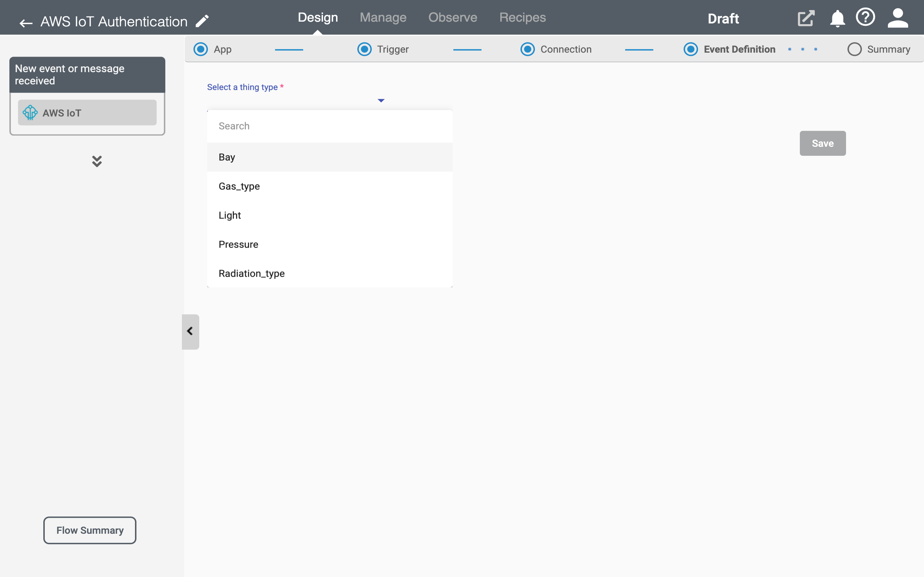This screenshot has height=577, width=924.
Task: Click the Flow Summary button icon
Action: pyautogui.click(x=90, y=530)
